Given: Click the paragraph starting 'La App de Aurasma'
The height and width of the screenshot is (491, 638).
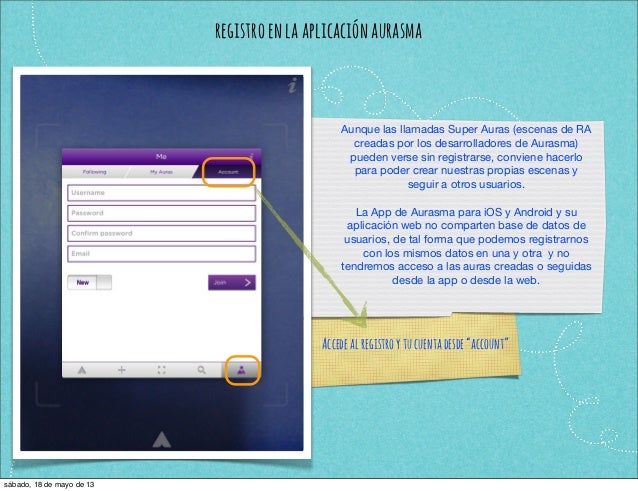Looking at the screenshot, I should coord(466,246).
